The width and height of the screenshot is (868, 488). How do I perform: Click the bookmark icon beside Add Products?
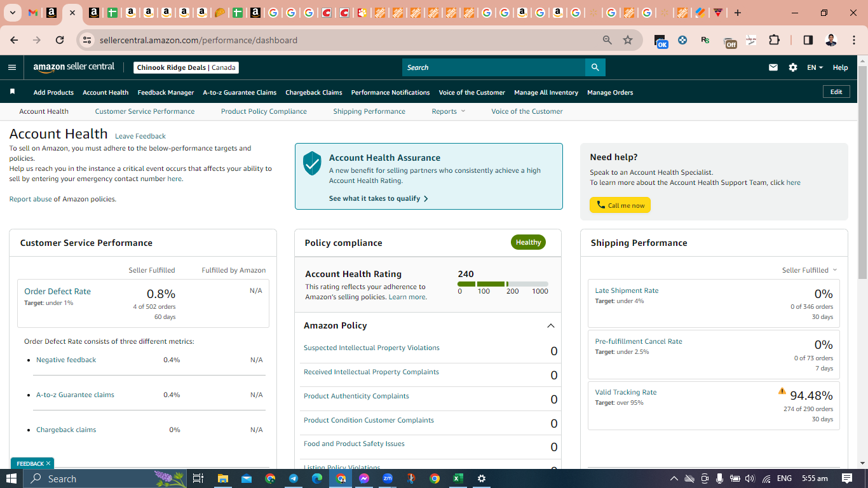(12, 92)
